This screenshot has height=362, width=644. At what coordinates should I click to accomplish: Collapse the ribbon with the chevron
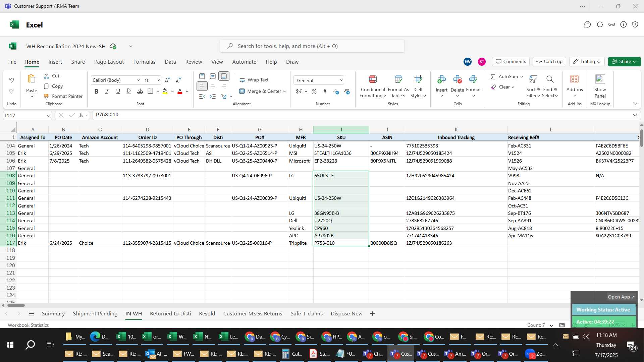tap(635, 104)
